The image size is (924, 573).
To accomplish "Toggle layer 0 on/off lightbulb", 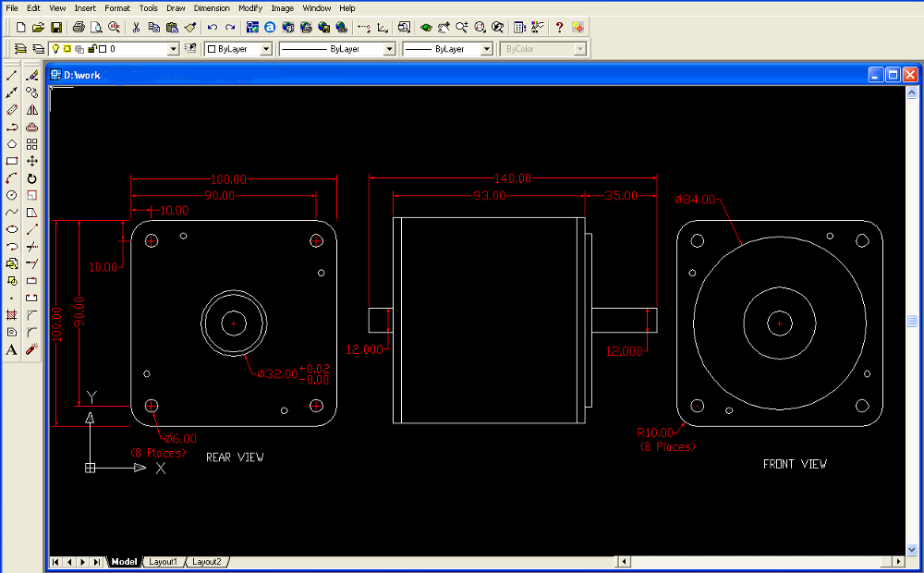I will pyautogui.click(x=55, y=49).
